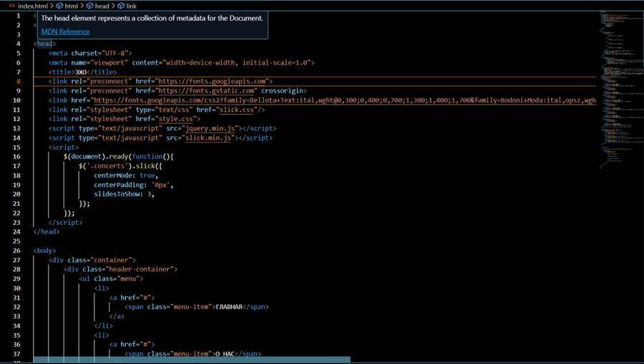Place cursor on centerMode's true value

click(x=147, y=175)
